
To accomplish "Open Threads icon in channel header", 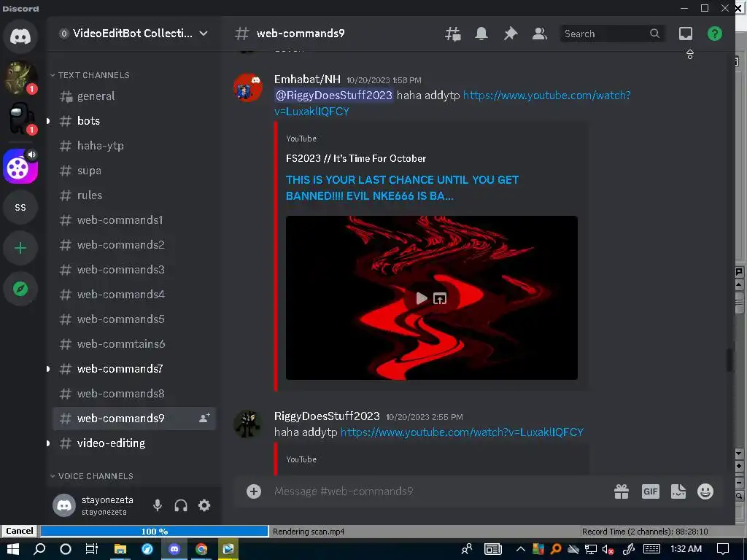I will [452, 34].
